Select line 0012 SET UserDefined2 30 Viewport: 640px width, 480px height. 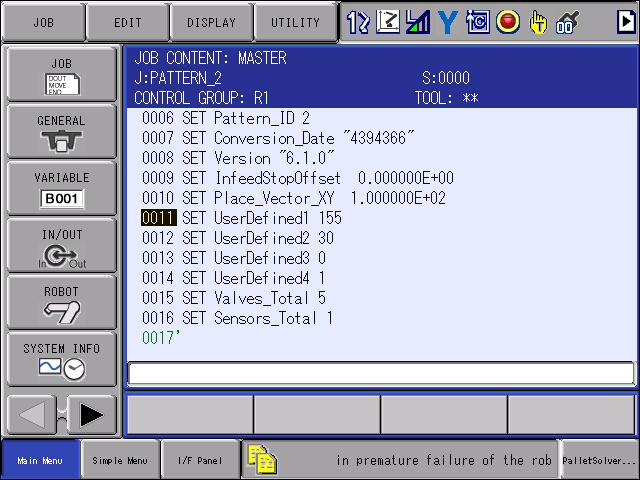238,238
